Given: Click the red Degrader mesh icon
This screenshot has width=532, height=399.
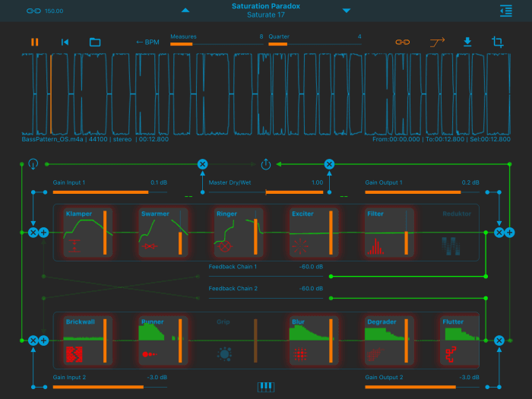Looking at the screenshot, I should 375,354.
